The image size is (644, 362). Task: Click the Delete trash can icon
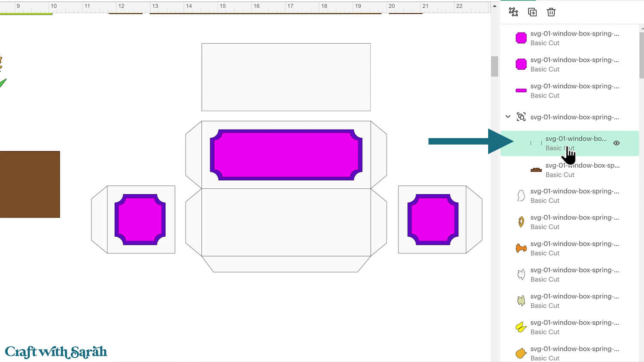click(x=551, y=12)
